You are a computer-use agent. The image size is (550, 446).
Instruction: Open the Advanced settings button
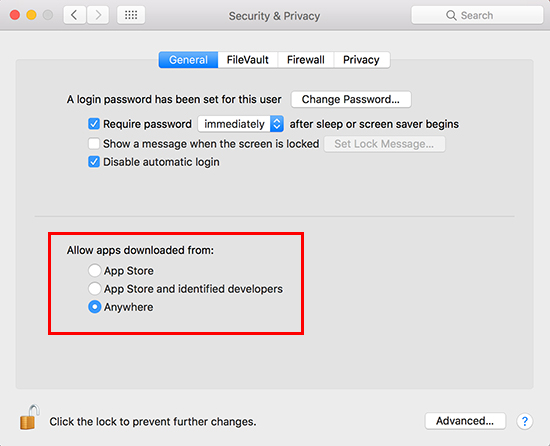pyautogui.click(x=465, y=421)
